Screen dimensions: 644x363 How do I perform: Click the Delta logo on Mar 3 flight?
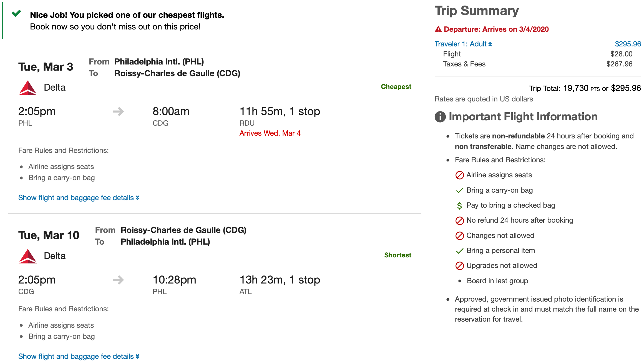click(x=28, y=88)
